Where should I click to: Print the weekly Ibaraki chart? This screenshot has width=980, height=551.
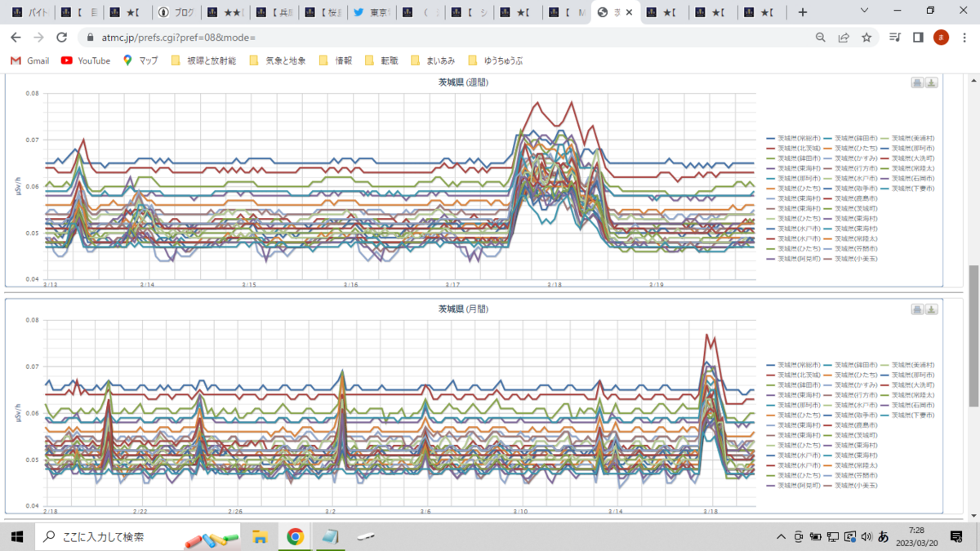coord(917,82)
